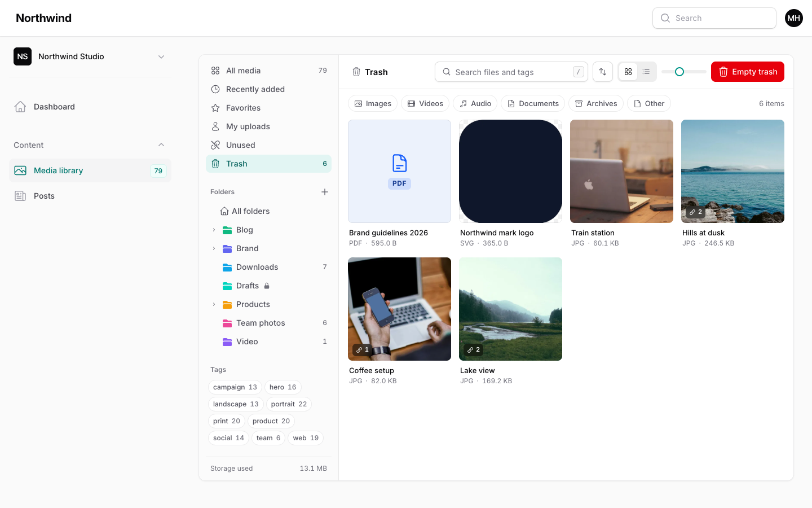Click the Recently added clock icon
The height and width of the screenshot is (508, 812).
coord(215,89)
